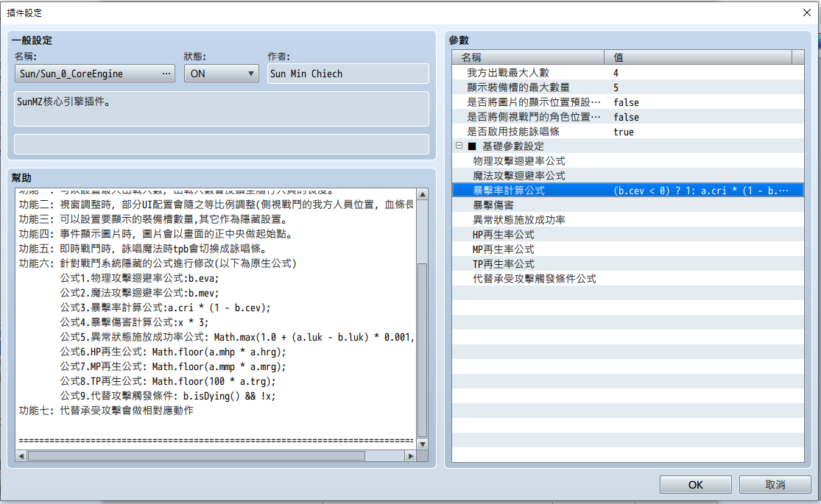Viewport: 821px width, 504px height.
Task: Click the 名稱 column header
Action: coord(528,57)
